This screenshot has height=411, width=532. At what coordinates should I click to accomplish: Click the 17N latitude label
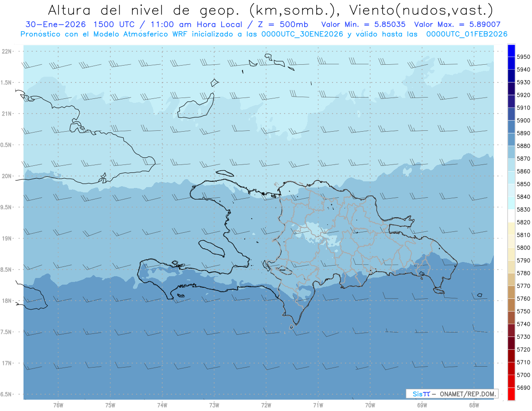pos(7,363)
